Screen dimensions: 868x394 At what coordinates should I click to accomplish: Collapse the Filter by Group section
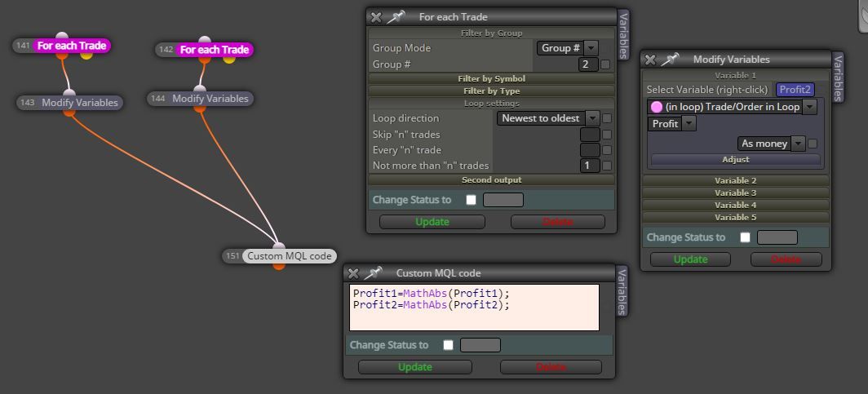(x=492, y=33)
